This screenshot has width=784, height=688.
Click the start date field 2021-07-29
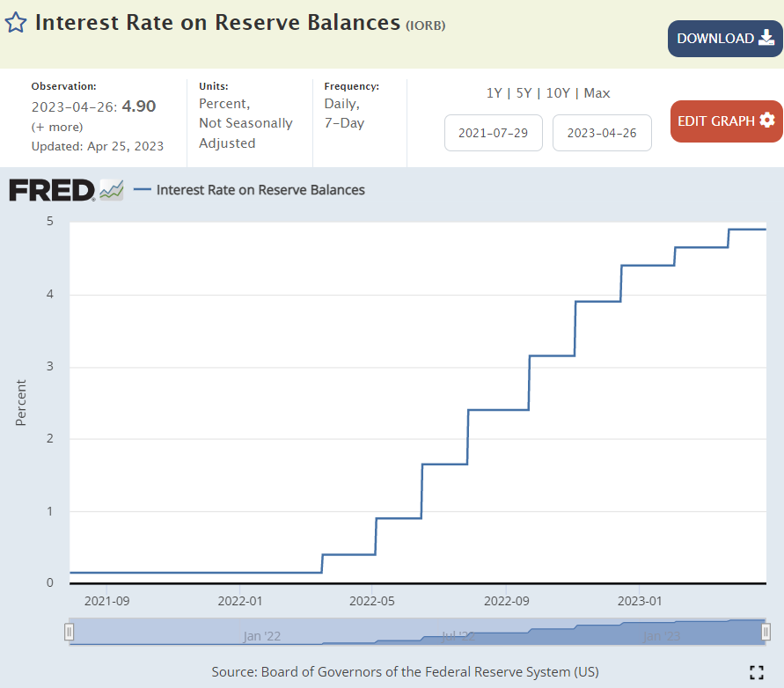tap(494, 133)
